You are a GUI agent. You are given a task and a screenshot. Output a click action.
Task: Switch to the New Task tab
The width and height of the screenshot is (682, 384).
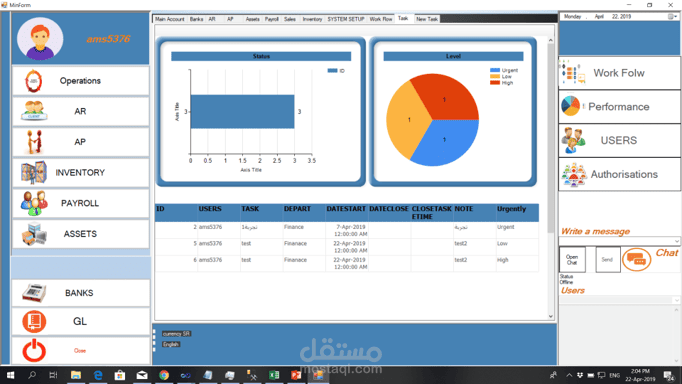click(427, 19)
